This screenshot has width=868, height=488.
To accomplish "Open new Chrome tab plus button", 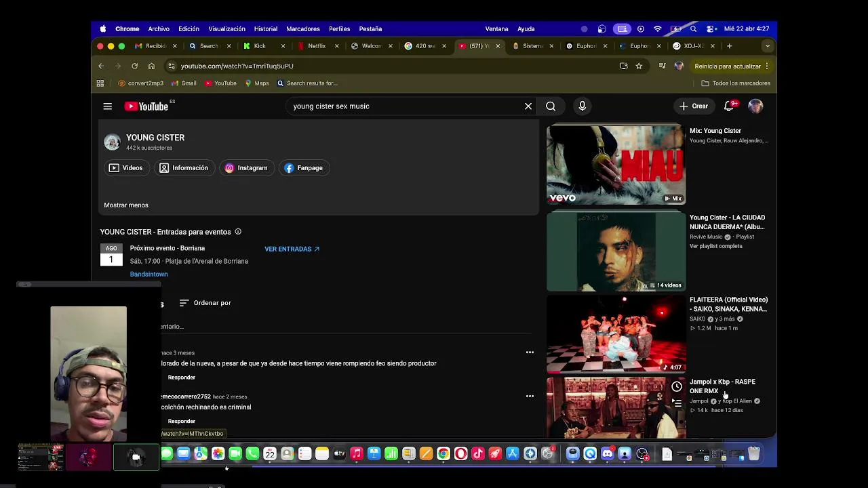I will 729,46.
